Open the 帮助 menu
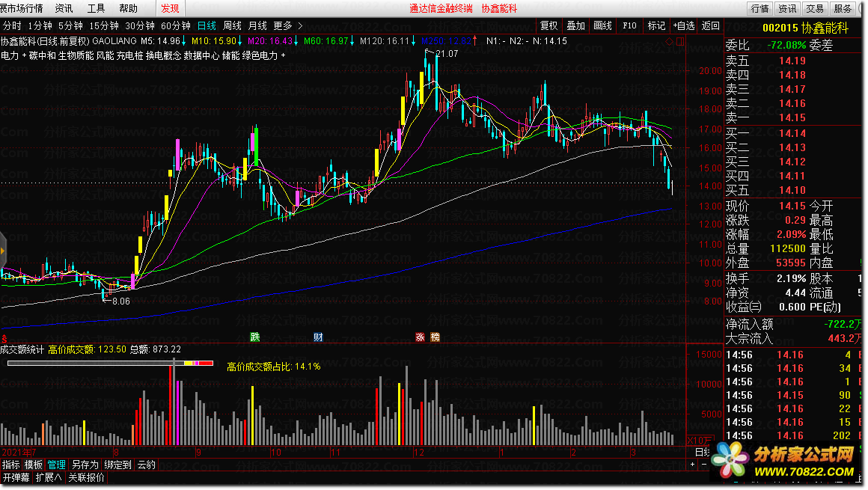 pos(129,8)
